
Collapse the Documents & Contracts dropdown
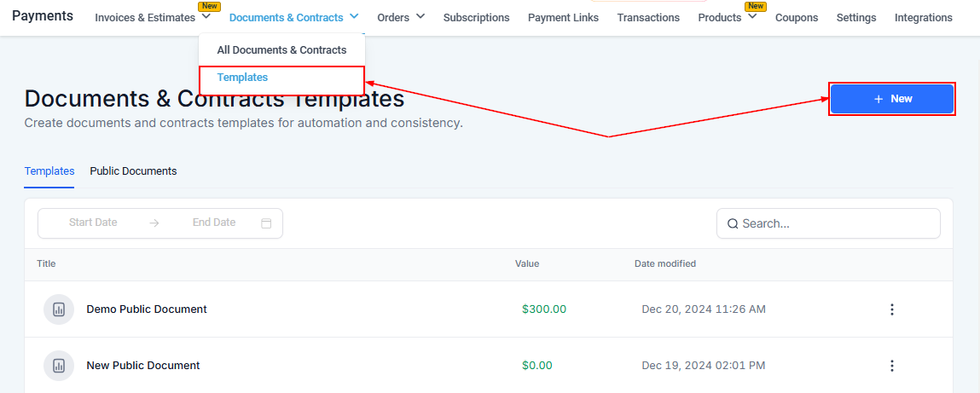(x=354, y=16)
